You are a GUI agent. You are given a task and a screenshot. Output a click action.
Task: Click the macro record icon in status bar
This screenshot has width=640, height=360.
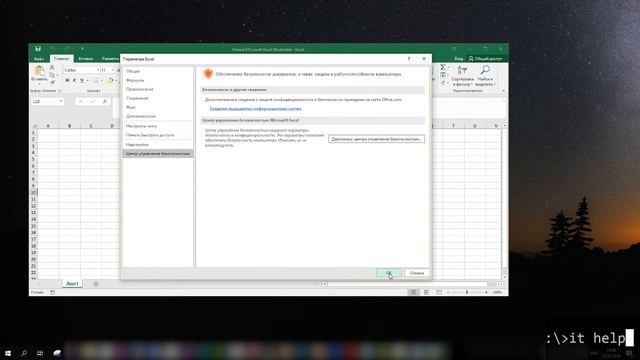click(52, 292)
